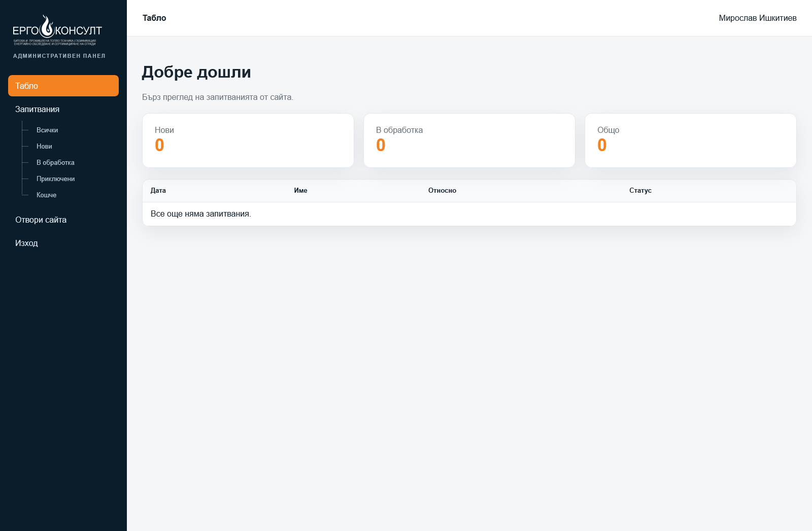Click the В обработка statistics card

tap(469, 140)
